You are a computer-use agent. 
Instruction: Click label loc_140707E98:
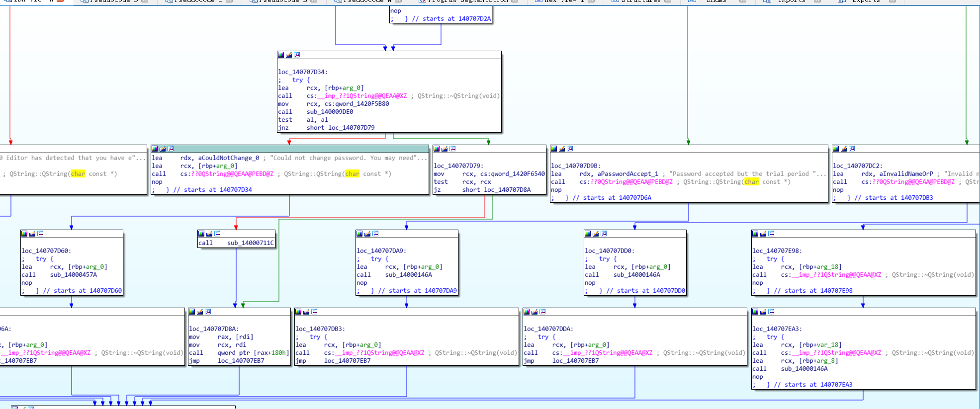[x=777, y=251]
